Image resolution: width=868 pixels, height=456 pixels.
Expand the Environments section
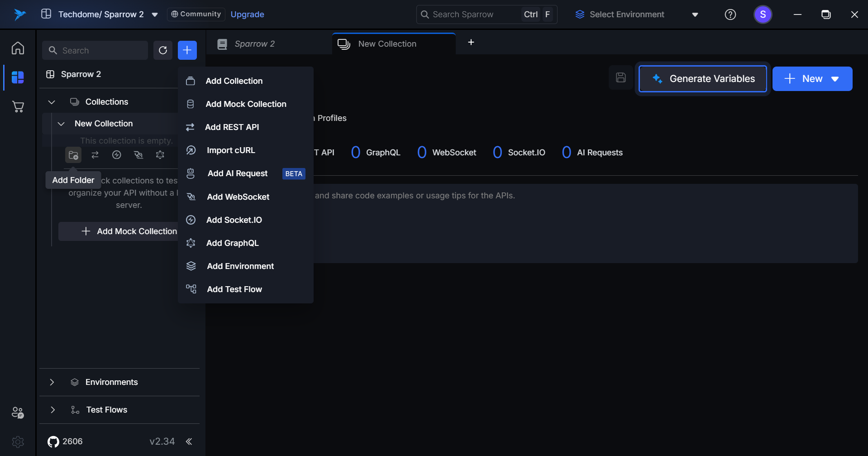pyautogui.click(x=52, y=382)
